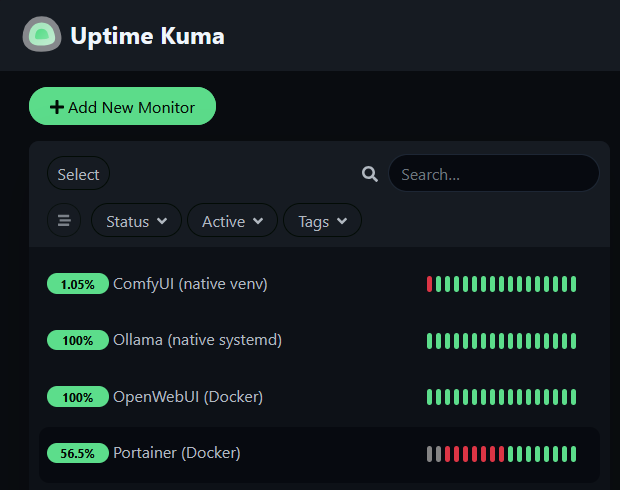Image resolution: width=620 pixels, height=490 pixels.
Task: Click the filter lines icon button
Action: 64,220
